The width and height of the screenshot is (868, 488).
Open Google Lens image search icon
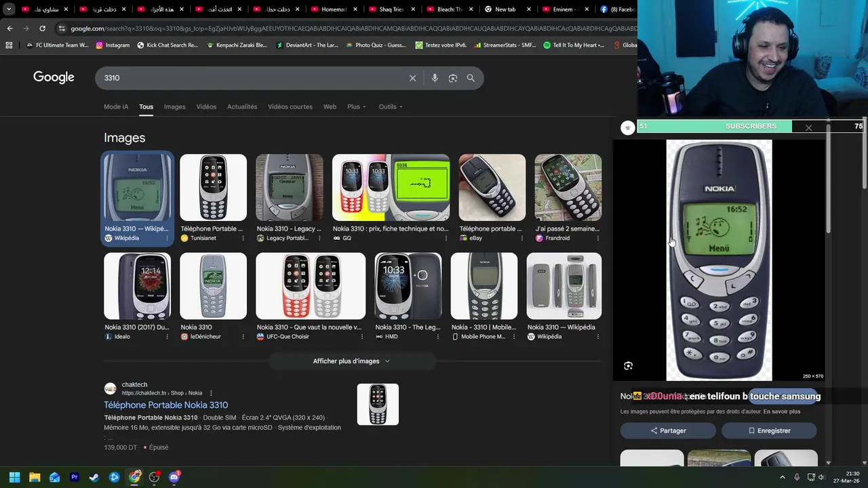[x=453, y=78]
